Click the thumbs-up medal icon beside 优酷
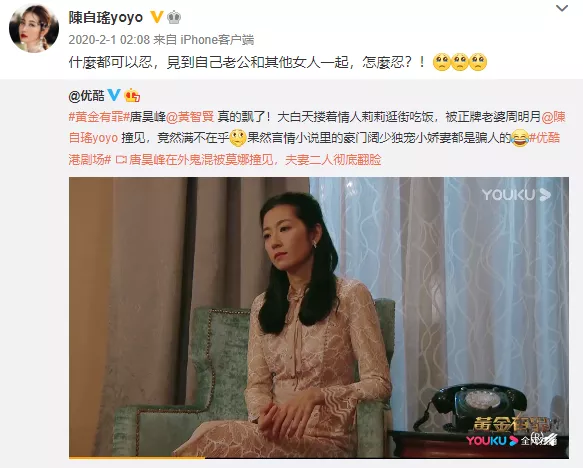Screen dimensions: 583x468 point(132,96)
